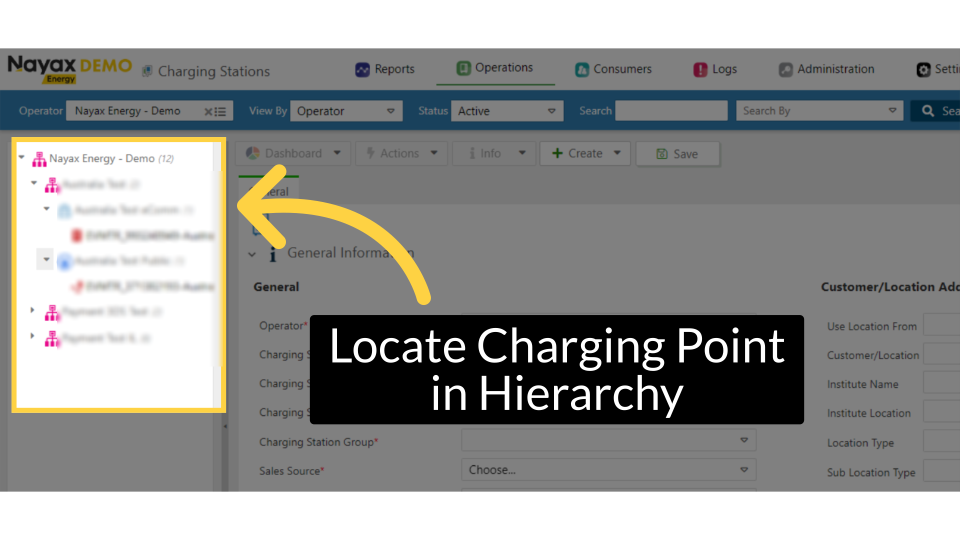Click the Search text field
960x540 pixels.
[x=671, y=111]
